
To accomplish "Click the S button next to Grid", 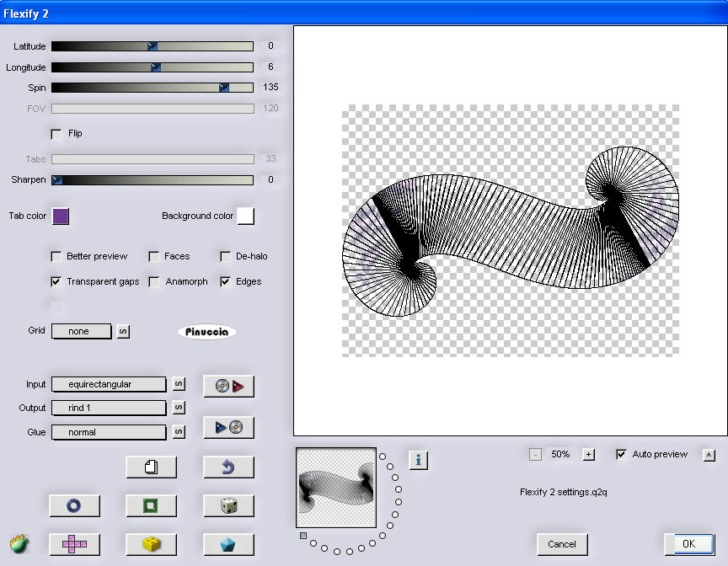I will point(123,331).
